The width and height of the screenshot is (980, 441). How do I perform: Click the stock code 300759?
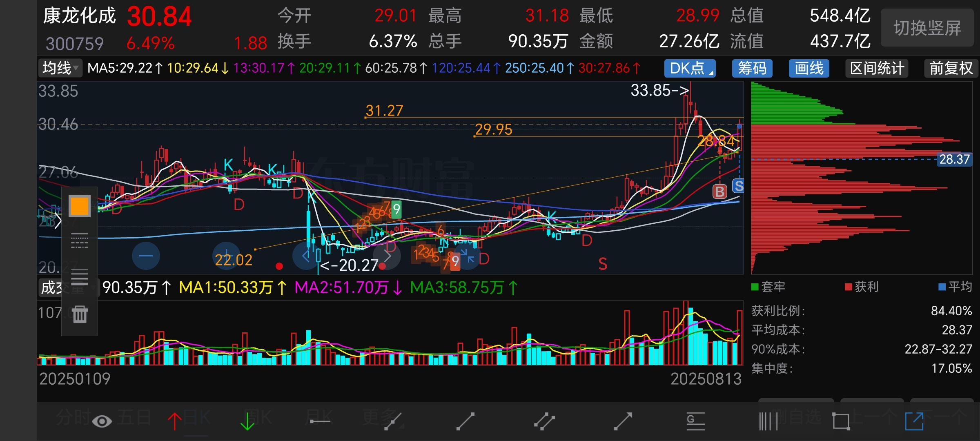[x=75, y=44]
